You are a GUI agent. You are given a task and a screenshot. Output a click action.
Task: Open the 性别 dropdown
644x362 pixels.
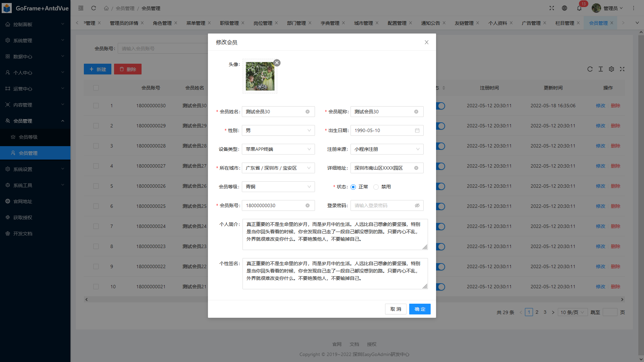tap(278, 130)
